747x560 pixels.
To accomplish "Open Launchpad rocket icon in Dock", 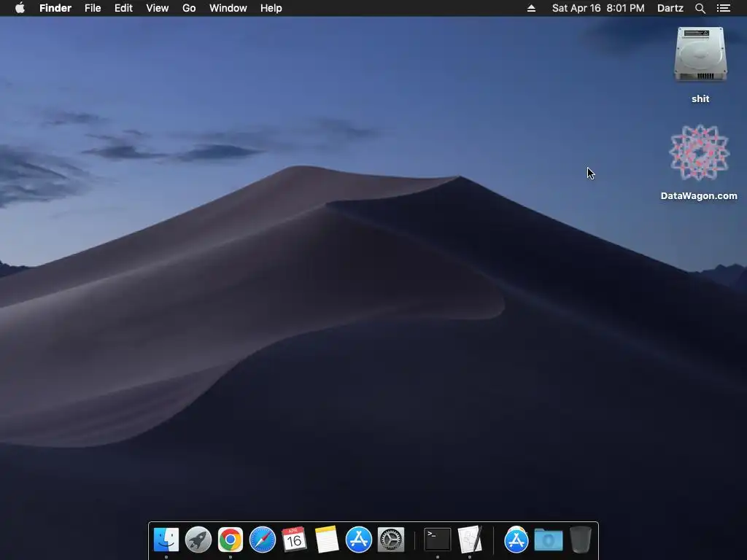I will click(x=198, y=540).
